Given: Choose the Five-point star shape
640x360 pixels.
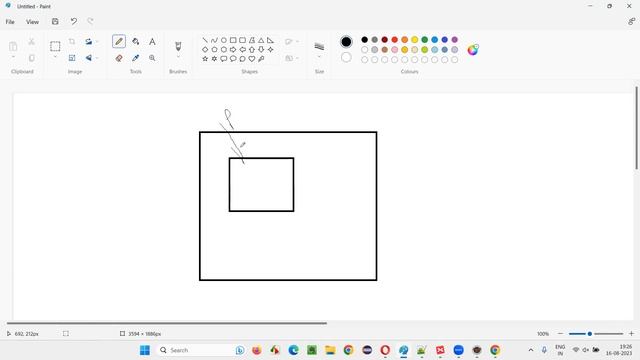Looking at the screenshot, I should click(x=205, y=59).
